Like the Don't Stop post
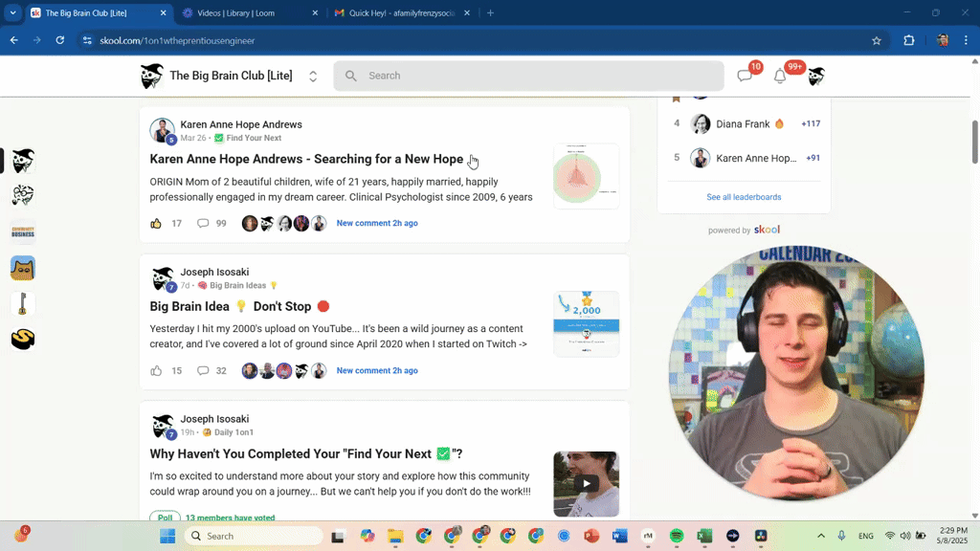The image size is (980, 551). (156, 370)
